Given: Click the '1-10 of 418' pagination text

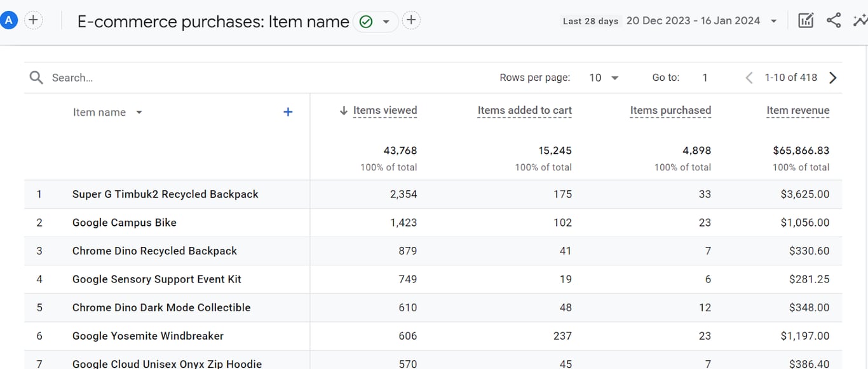Looking at the screenshot, I should point(791,78).
